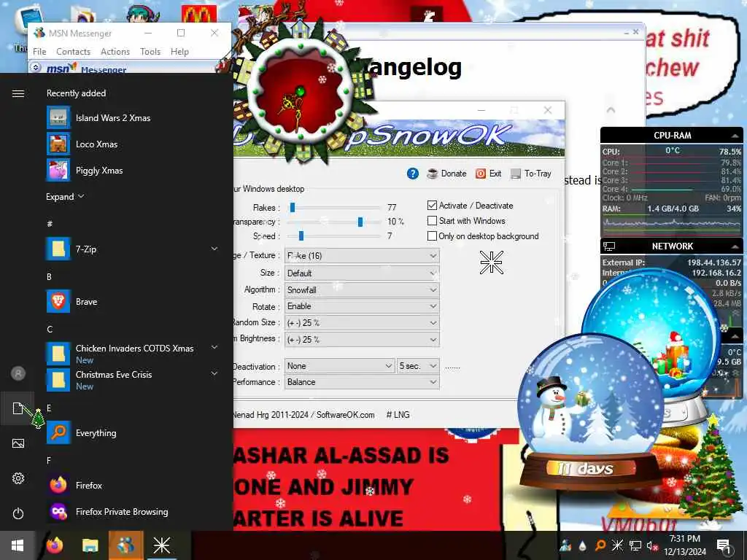747x560 pixels.
Task: Toggle Activate / Deactivate checkbox
Action: (x=432, y=205)
